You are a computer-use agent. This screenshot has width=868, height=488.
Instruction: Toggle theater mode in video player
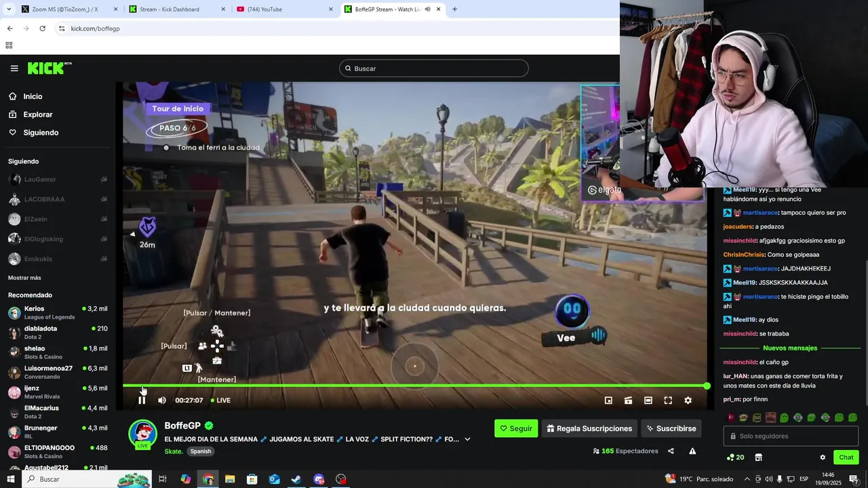(648, 401)
